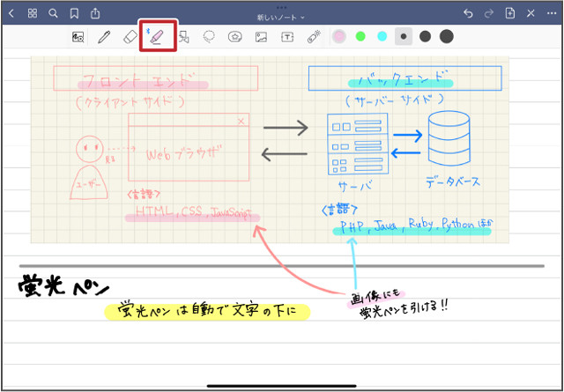Choose the lasso selection tool
The width and height of the screenshot is (564, 392).
(210, 37)
